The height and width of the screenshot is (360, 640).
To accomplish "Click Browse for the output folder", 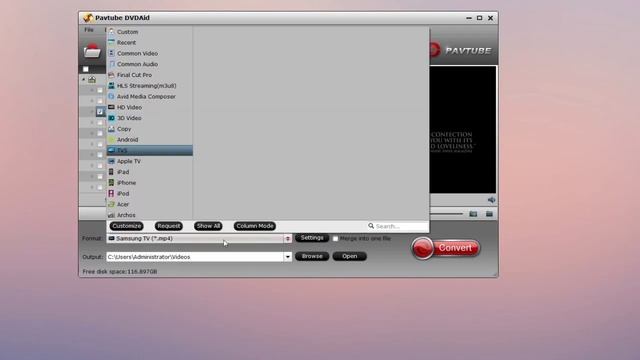I will tap(312, 256).
